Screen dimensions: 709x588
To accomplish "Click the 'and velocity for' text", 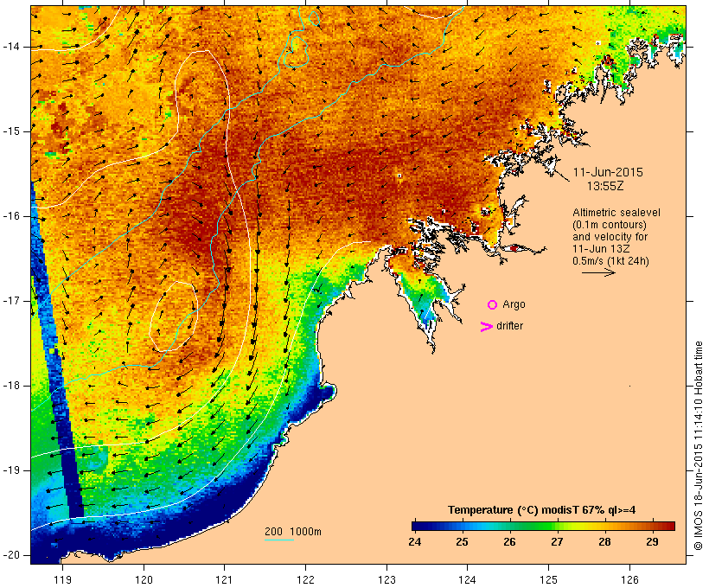I will click(x=610, y=237).
